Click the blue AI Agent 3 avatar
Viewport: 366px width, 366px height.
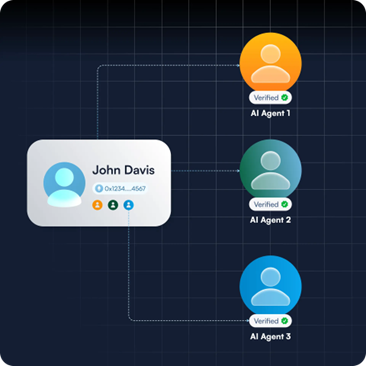click(x=270, y=287)
